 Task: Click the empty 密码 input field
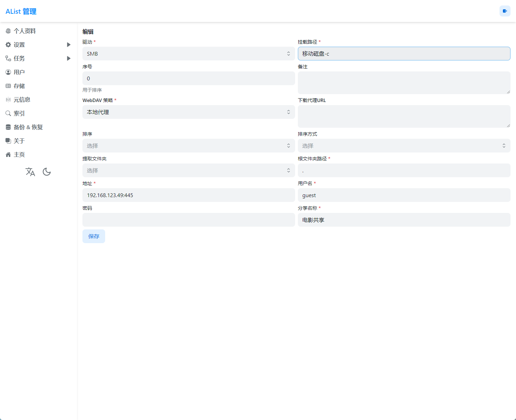click(x=189, y=220)
